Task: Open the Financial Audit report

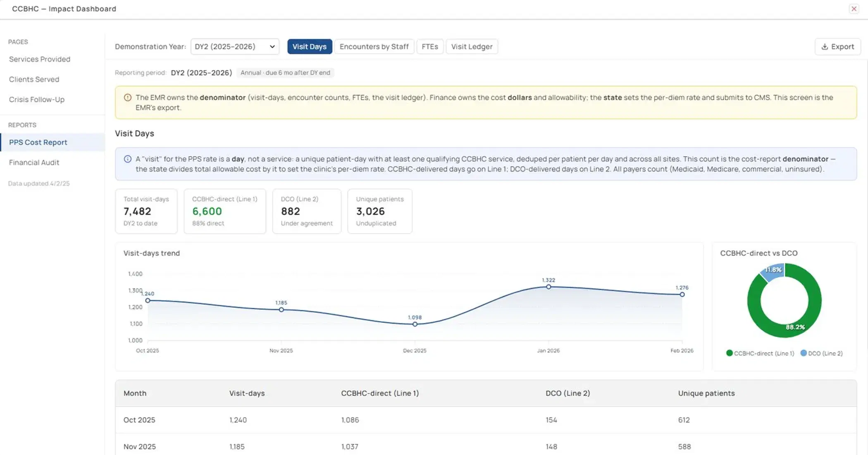Action: pos(34,162)
